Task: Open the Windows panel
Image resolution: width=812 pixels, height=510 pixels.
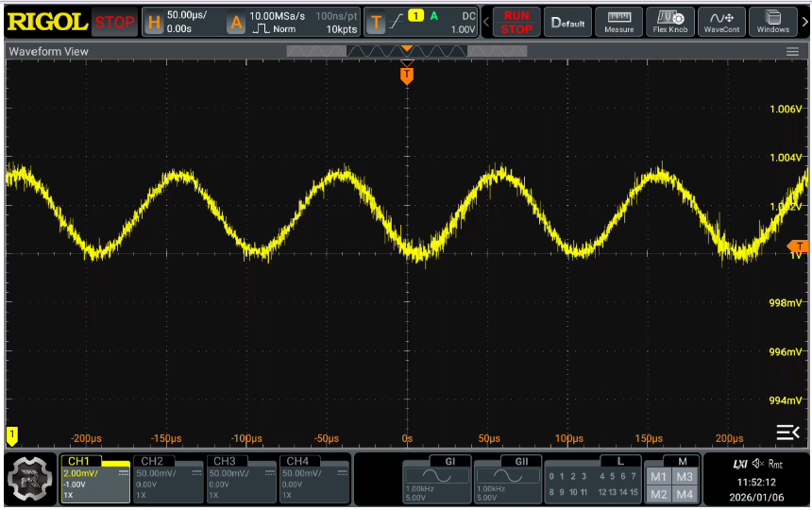Action: click(773, 22)
